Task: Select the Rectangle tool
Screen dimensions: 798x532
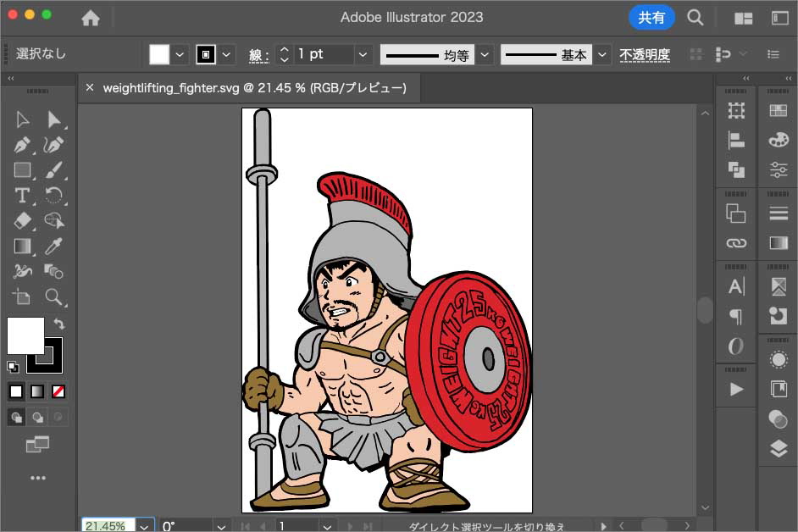Action: [x=22, y=170]
